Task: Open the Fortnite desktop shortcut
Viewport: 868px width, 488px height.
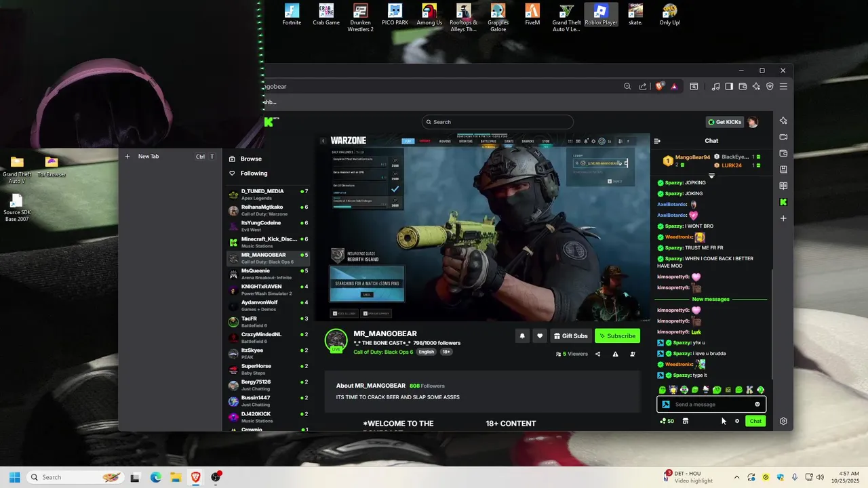Action: 292,14
